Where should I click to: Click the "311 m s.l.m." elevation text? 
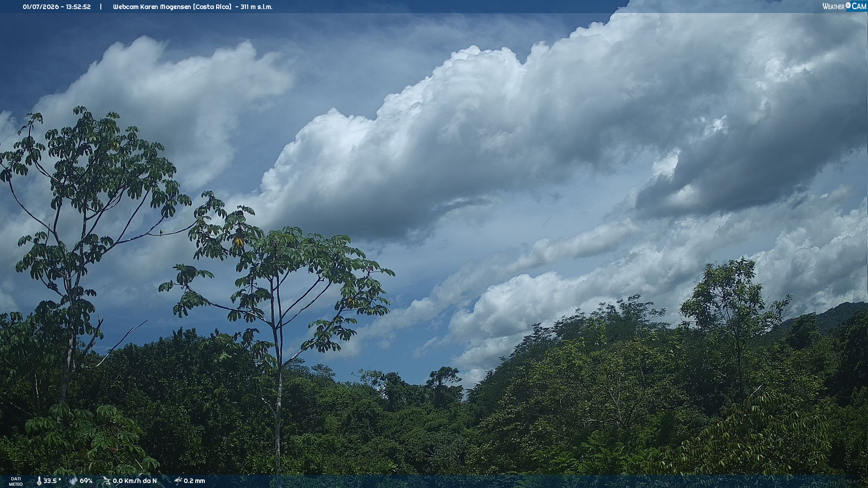click(x=256, y=7)
